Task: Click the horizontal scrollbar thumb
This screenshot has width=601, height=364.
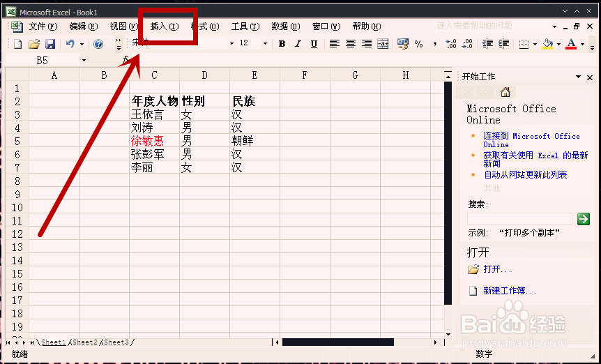Action: pyautogui.click(x=337, y=342)
